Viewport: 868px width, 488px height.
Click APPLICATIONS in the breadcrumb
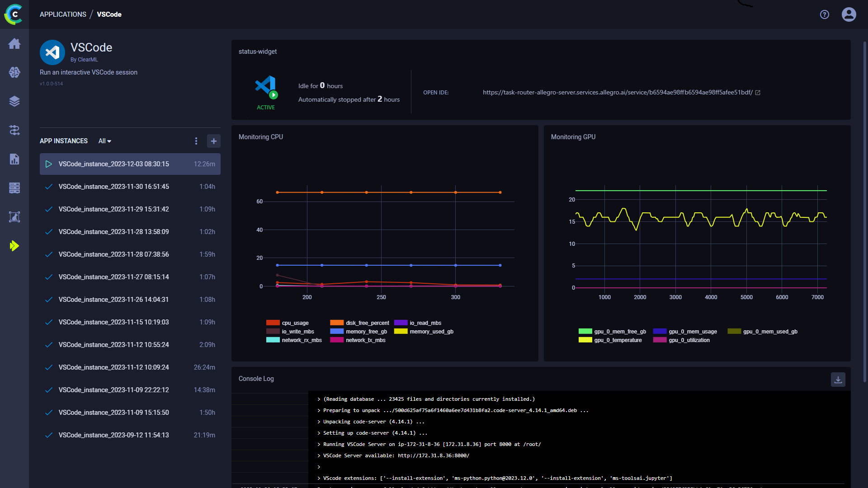coord(63,14)
